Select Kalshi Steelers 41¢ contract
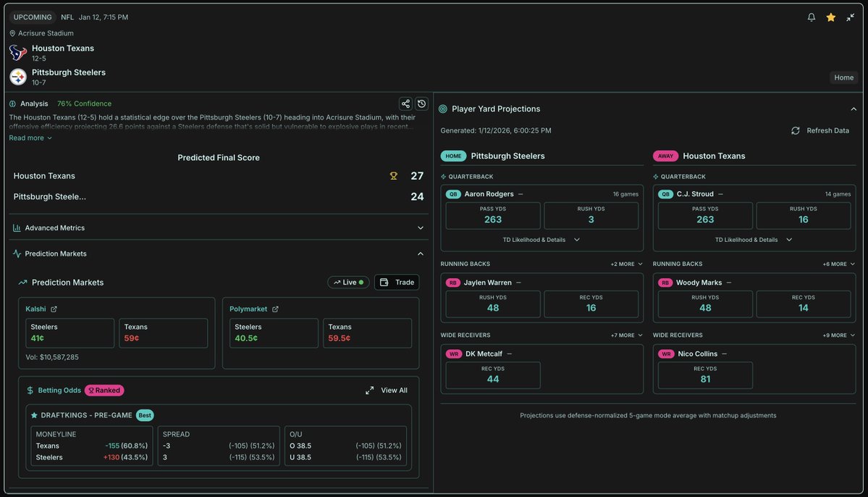The width and height of the screenshot is (868, 497). pos(69,333)
